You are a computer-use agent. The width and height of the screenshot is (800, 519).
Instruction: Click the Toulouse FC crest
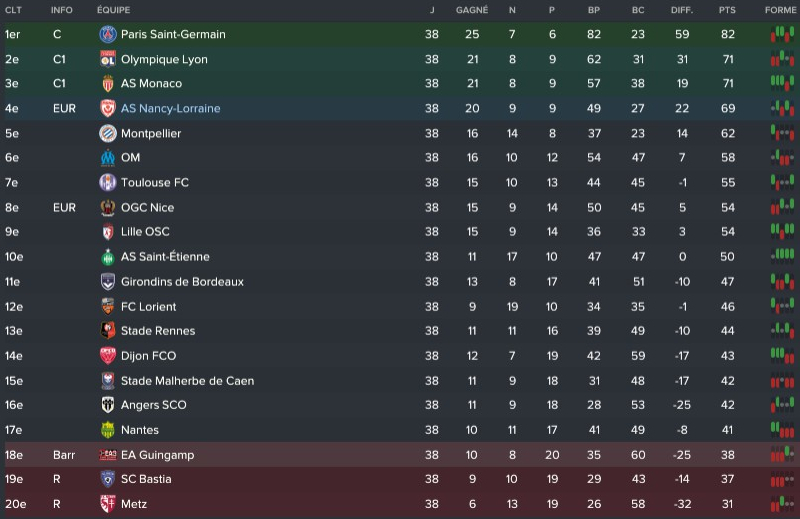(x=108, y=183)
